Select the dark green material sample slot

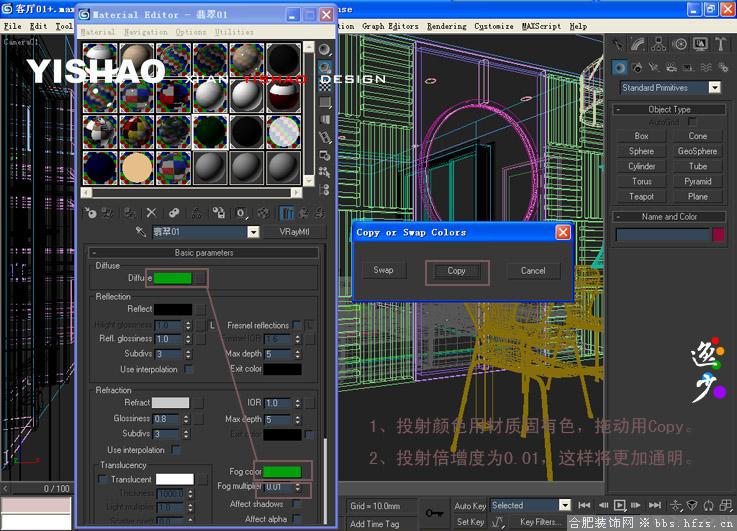[210, 132]
